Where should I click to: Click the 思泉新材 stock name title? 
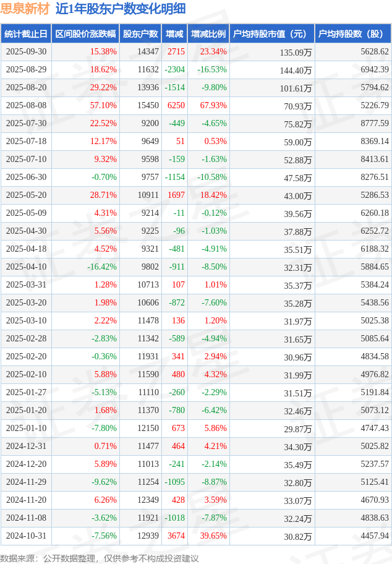(25, 9)
